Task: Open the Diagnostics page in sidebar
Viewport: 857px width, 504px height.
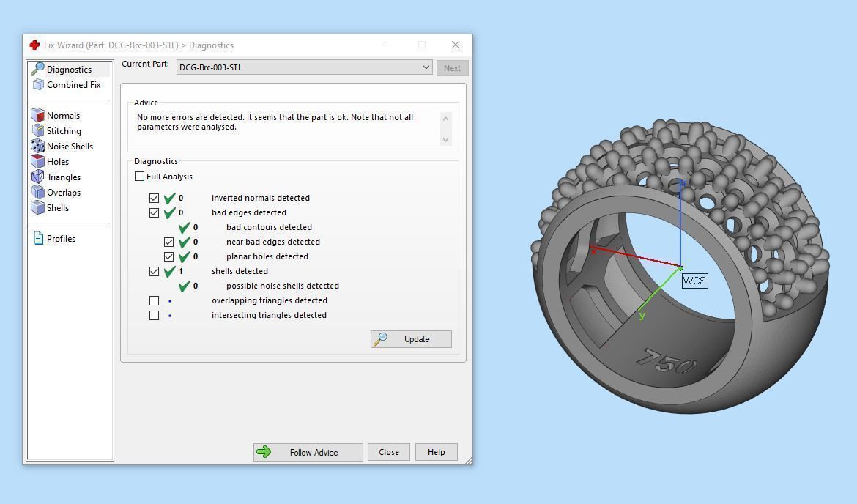Action: coord(69,70)
